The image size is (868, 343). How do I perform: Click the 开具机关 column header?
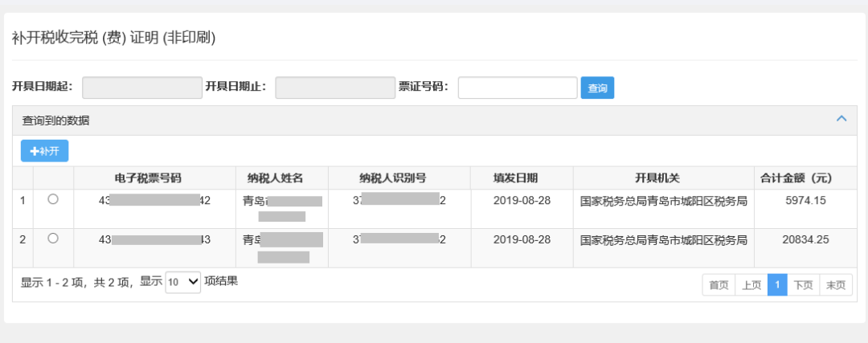pyautogui.click(x=664, y=178)
